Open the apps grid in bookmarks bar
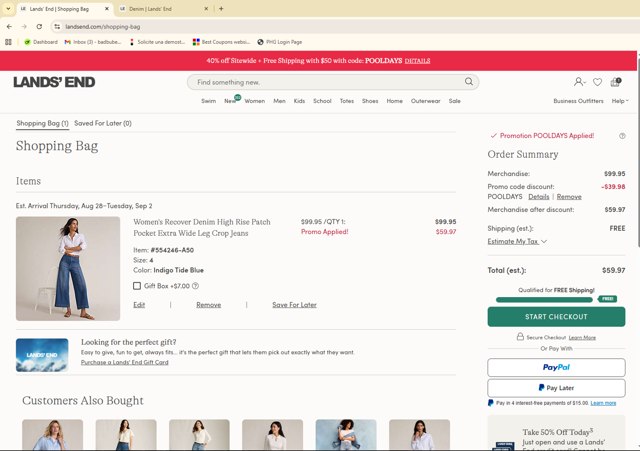Image resolution: width=640 pixels, height=451 pixels. click(x=8, y=42)
